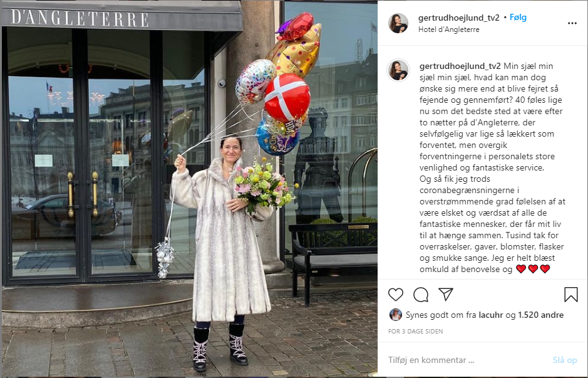Image resolution: width=588 pixels, height=378 pixels.
Task: Focus the Tilføj en kommentar field
Action: point(467,360)
